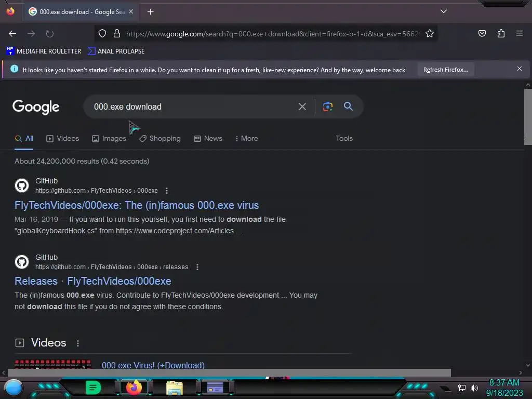Open File Explorer from the taskbar
The image size is (532, 399).
175,388
